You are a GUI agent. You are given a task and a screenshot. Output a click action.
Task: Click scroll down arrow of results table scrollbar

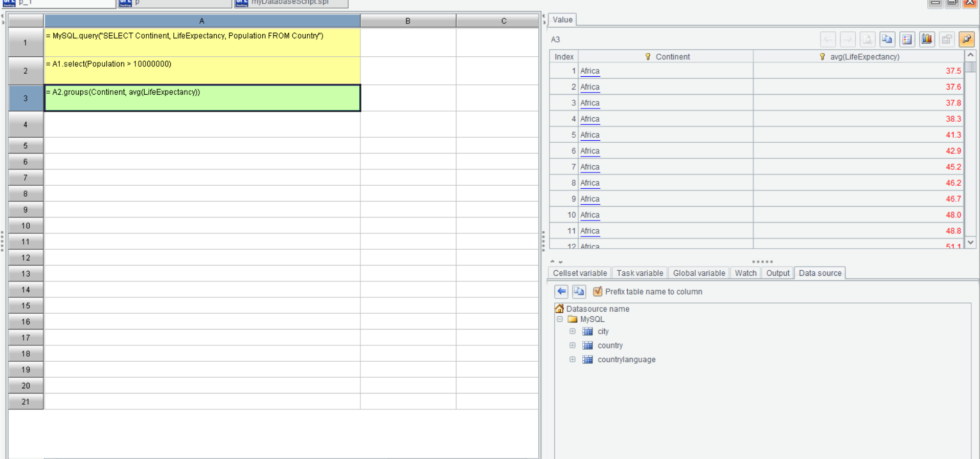coord(970,243)
